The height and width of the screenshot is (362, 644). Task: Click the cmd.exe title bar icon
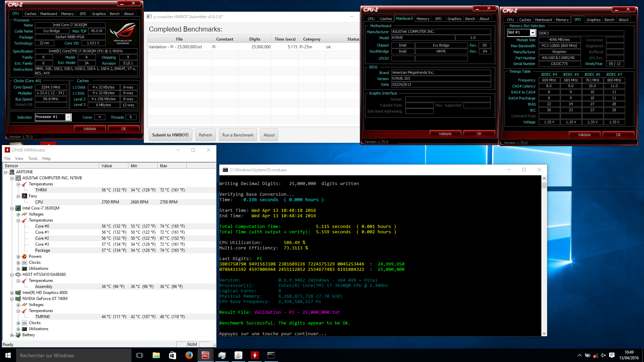(x=225, y=170)
